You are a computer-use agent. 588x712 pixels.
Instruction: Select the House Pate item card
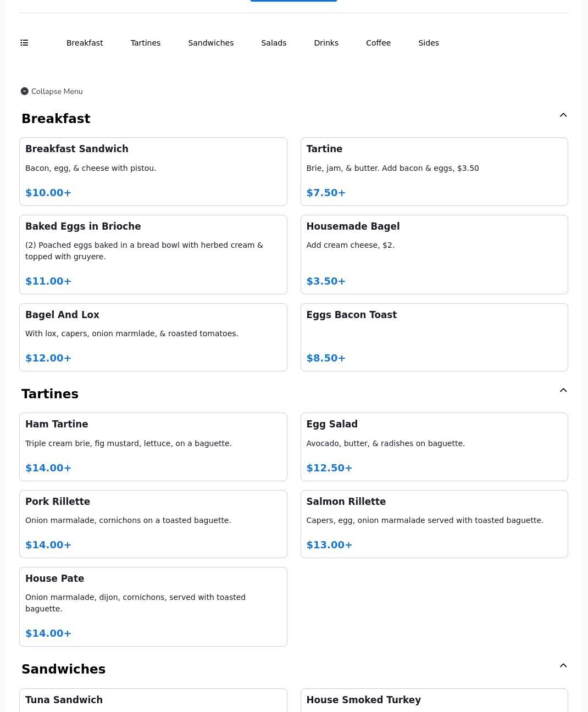[153, 607]
